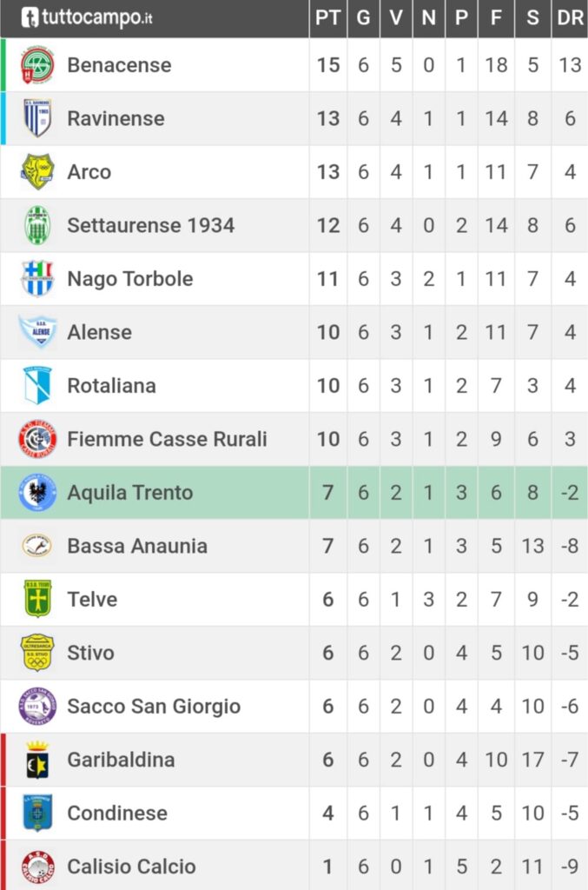
Task: Click the Alense light blue shield logo
Action: tap(37, 332)
